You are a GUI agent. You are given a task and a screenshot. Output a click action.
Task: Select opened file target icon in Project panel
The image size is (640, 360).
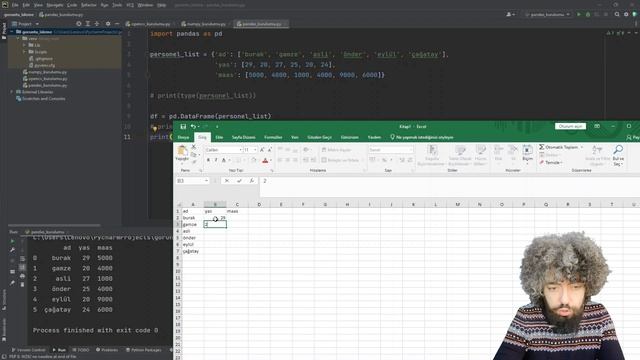(78, 24)
